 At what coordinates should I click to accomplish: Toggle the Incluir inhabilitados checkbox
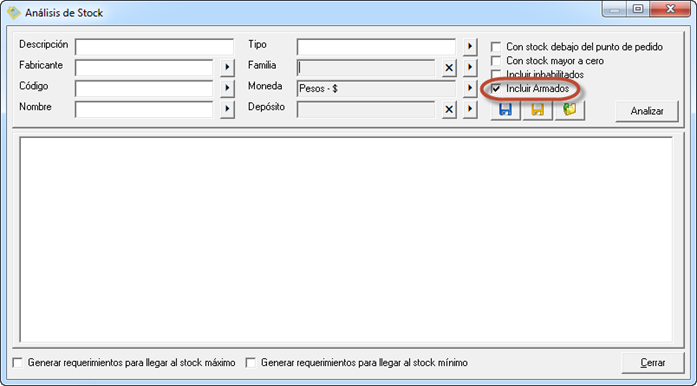coord(496,74)
